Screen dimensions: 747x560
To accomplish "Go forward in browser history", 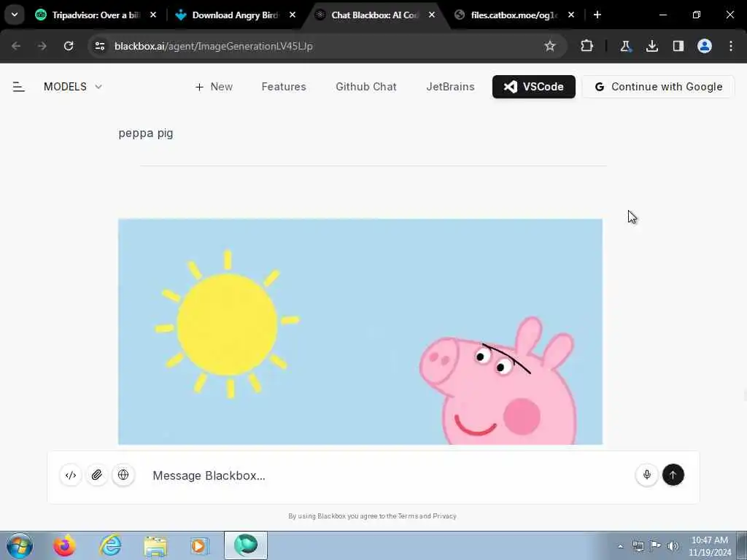I will (x=42, y=46).
